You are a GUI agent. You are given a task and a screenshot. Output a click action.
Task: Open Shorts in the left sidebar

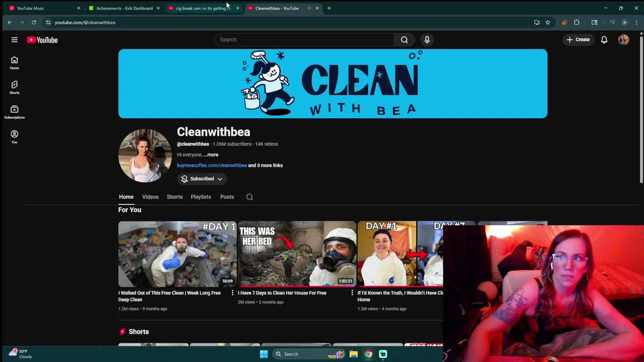point(14,87)
